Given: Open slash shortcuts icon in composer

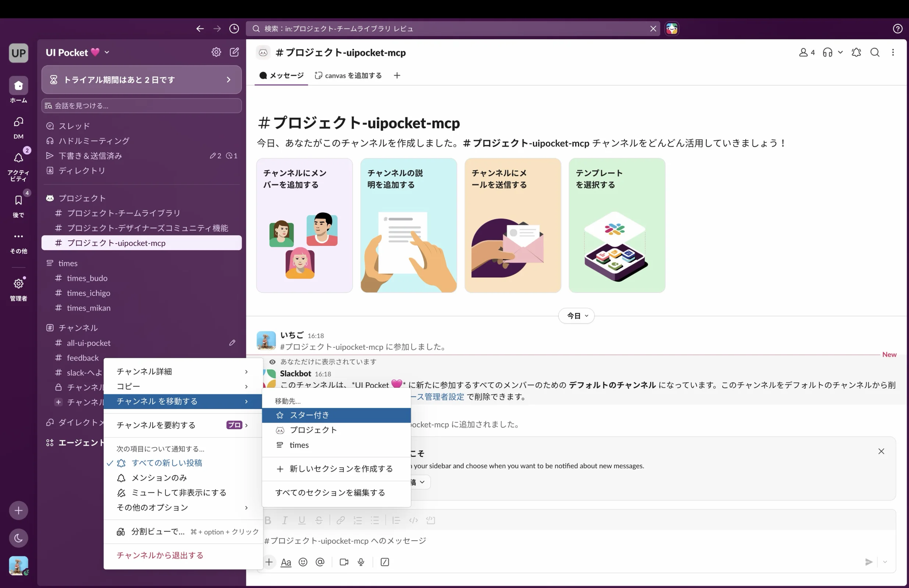Looking at the screenshot, I should (x=385, y=562).
